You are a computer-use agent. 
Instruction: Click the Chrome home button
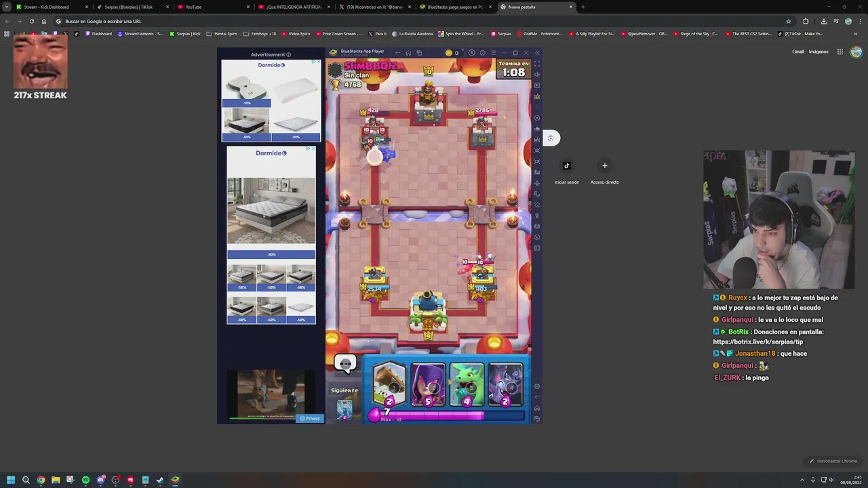(44, 21)
